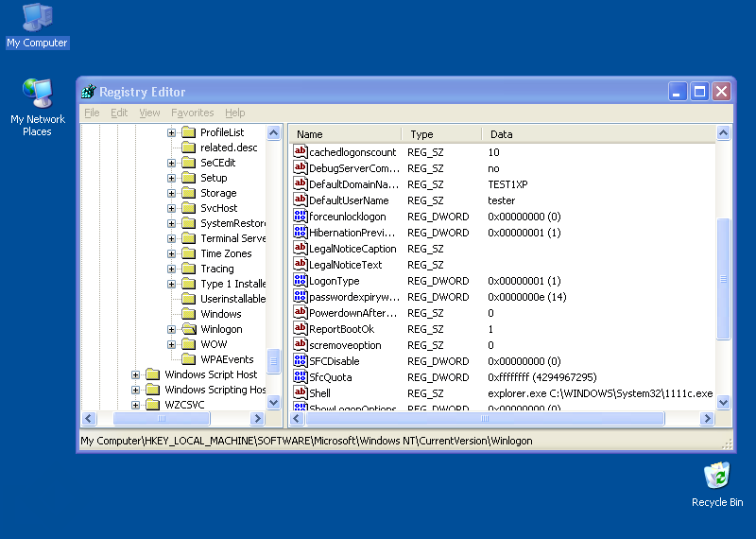Click values pane scroll right arrow

[x=707, y=418]
